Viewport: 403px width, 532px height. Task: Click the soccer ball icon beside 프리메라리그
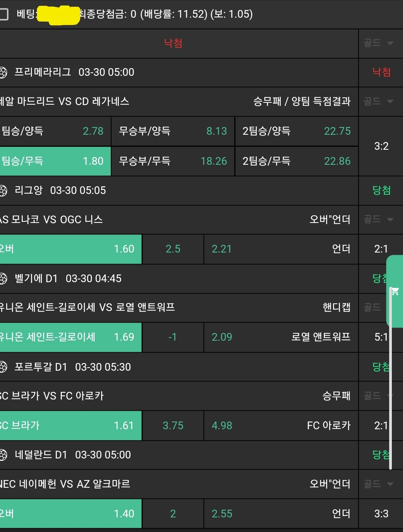pyautogui.click(x=3, y=72)
